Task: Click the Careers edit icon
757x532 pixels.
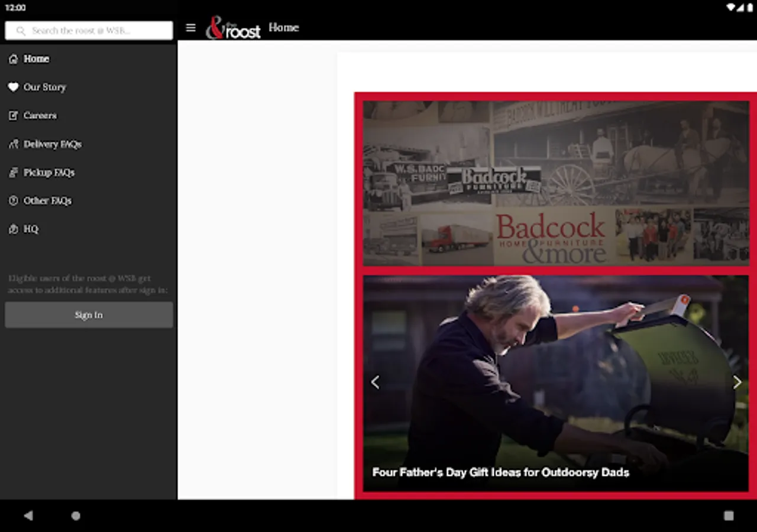Action: coord(13,116)
